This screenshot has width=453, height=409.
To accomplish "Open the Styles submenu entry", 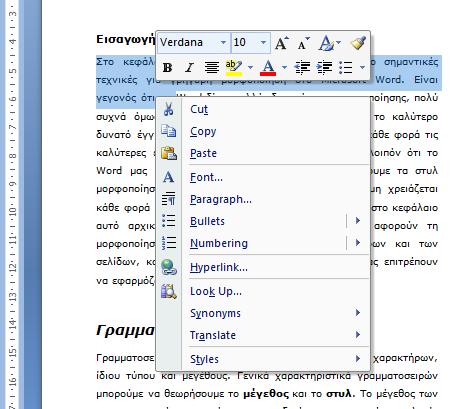I will (x=263, y=359).
